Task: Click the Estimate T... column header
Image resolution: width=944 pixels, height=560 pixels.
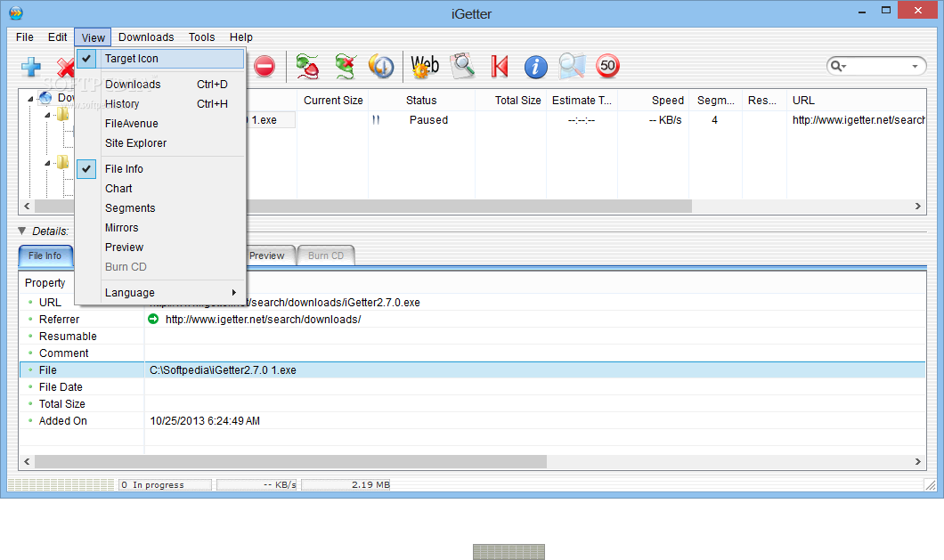Action: (582, 101)
